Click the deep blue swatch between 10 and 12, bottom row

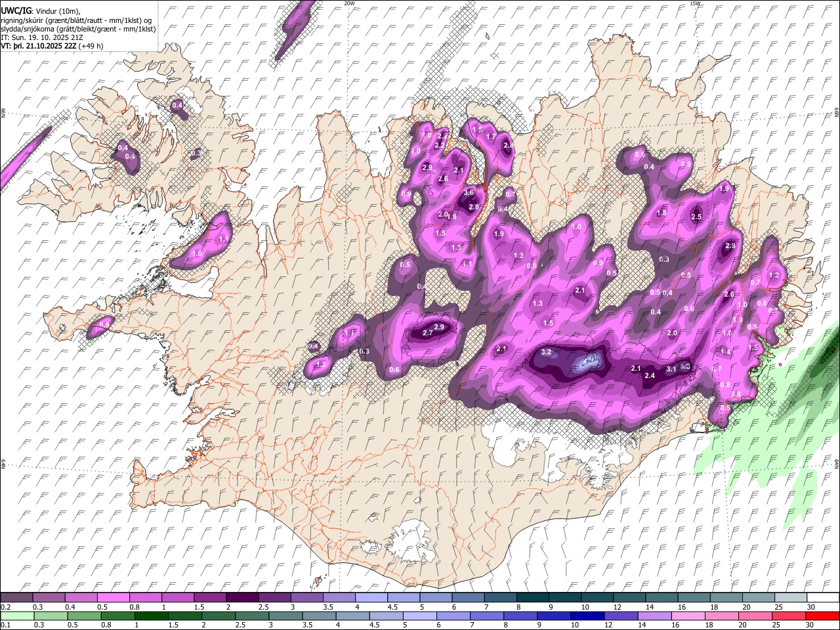[x=586, y=616]
